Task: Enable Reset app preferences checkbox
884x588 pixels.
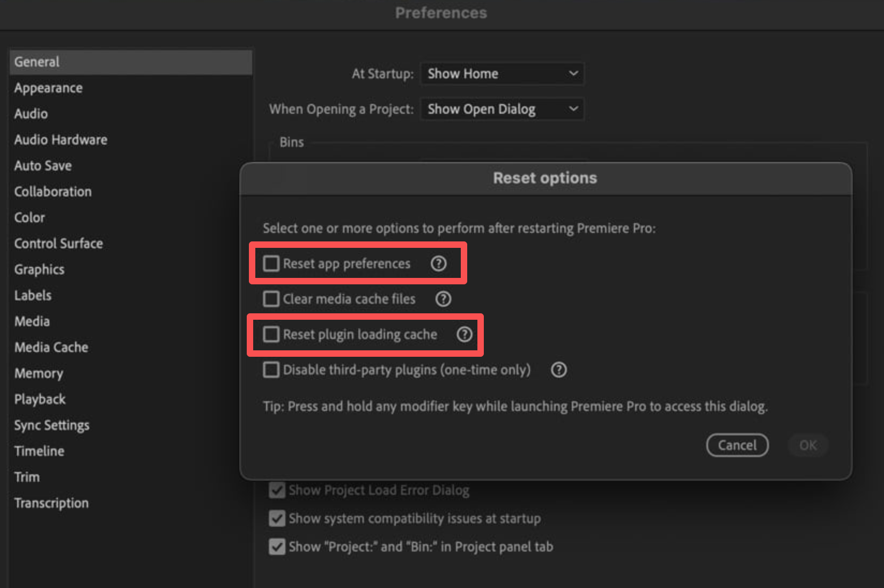Action: [271, 263]
